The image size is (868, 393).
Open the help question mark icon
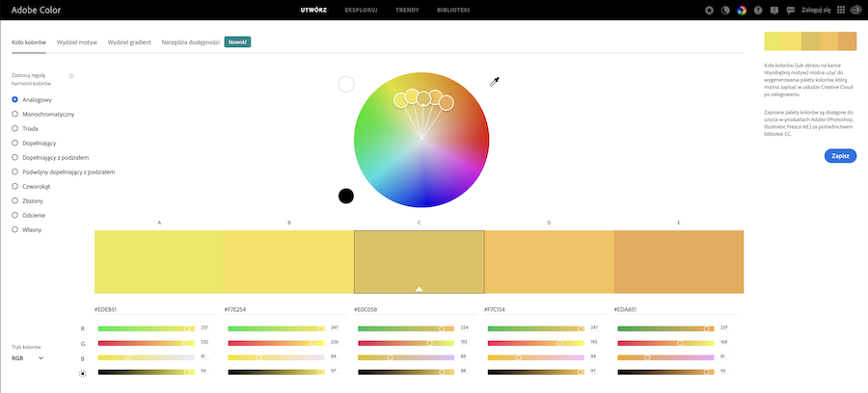click(x=758, y=10)
